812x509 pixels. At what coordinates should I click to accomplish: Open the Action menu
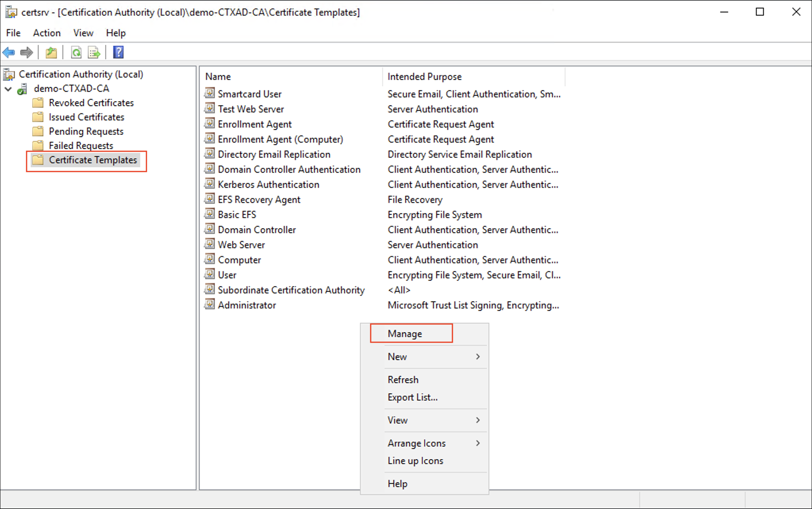(x=47, y=33)
